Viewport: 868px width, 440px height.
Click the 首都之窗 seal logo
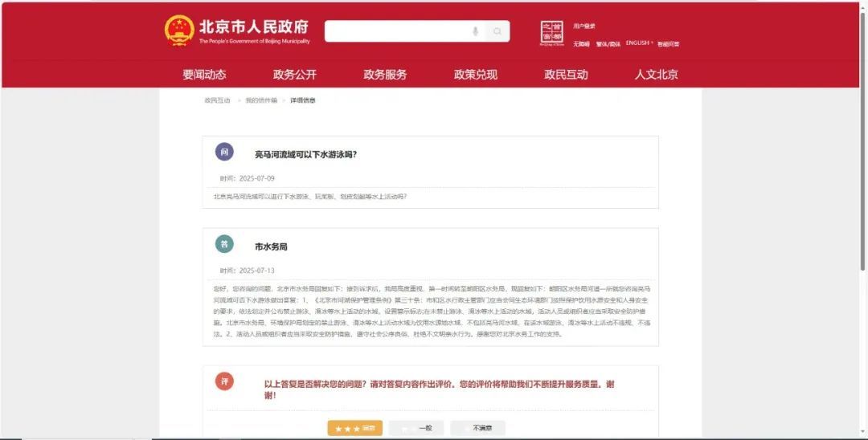click(x=551, y=32)
